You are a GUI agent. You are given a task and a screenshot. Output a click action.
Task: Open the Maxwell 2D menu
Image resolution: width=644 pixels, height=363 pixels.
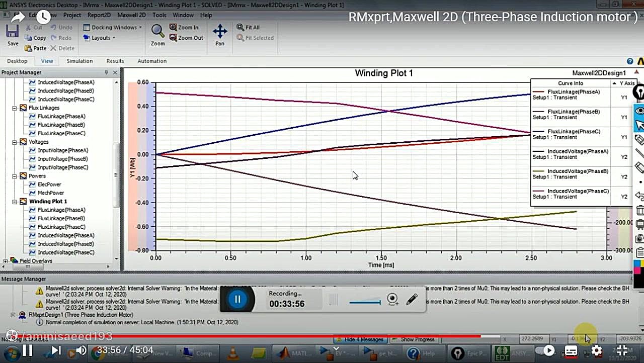tap(131, 15)
